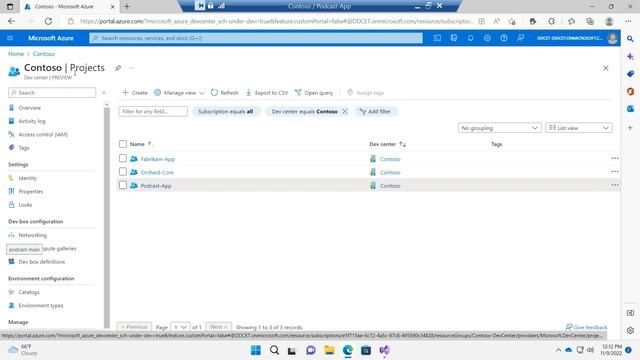Image resolution: width=640 pixels, height=360 pixels.
Task: Click the Contoso breadcrumb
Action: tap(44, 54)
